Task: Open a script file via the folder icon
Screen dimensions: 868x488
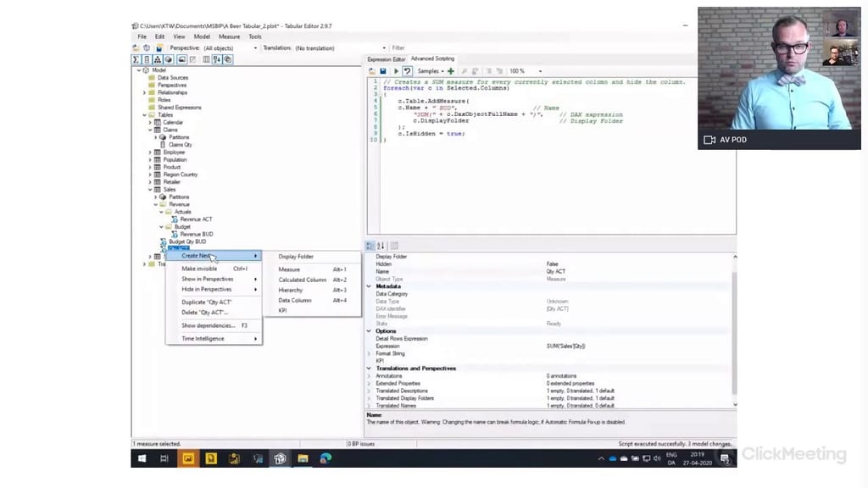Action: (373, 71)
